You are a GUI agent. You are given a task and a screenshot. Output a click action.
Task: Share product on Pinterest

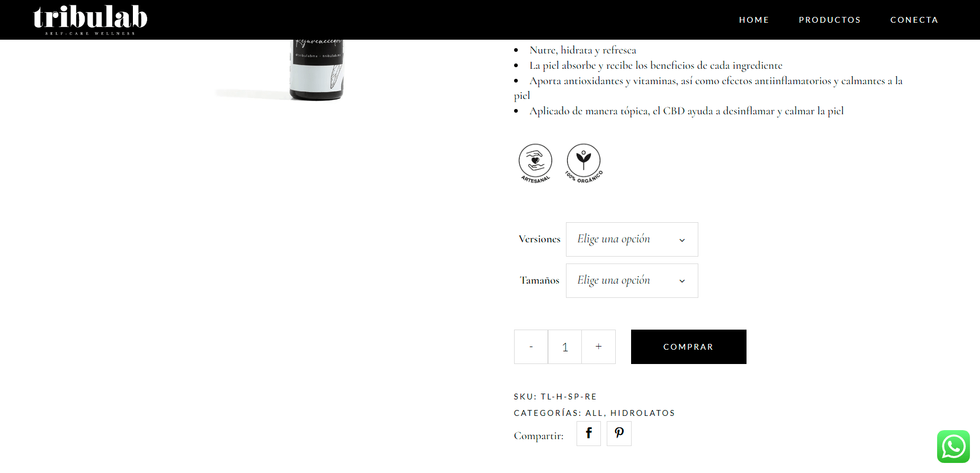pos(619,433)
